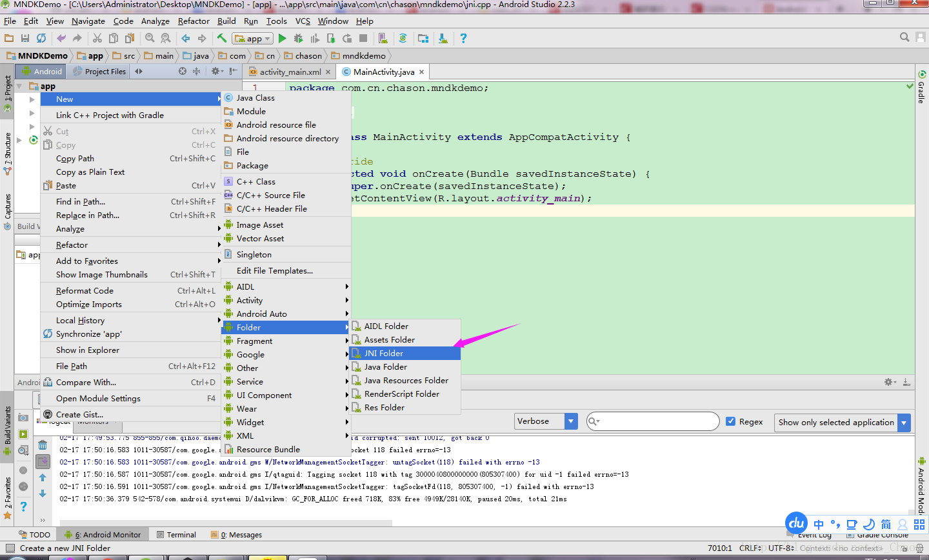Switch to activity_main.xml editor tab
Screen dimensions: 929x560
pyautogui.click(x=290, y=72)
